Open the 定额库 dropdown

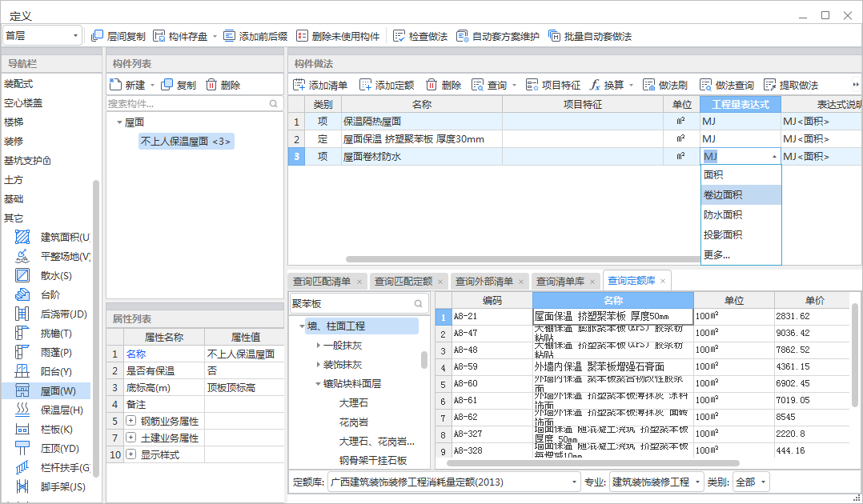tap(453, 482)
